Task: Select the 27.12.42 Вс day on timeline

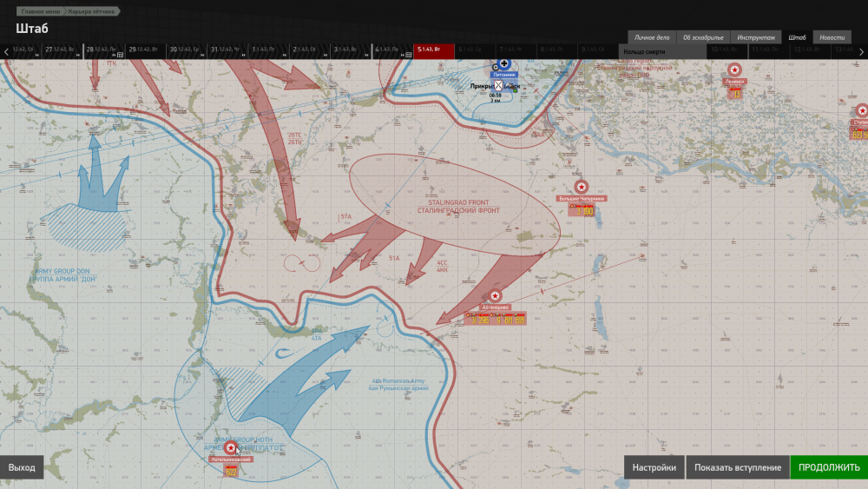Action: tap(62, 51)
